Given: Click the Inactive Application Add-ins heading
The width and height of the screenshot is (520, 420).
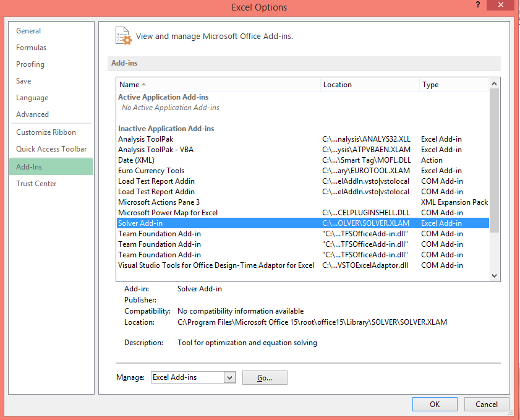Looking at the screenshot, I should [166, 129].
